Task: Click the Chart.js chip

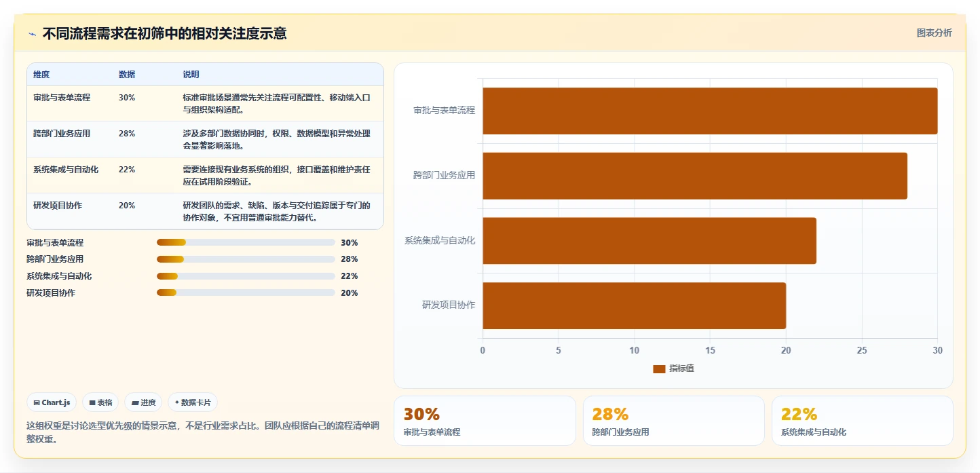Action: pos(52,402)
